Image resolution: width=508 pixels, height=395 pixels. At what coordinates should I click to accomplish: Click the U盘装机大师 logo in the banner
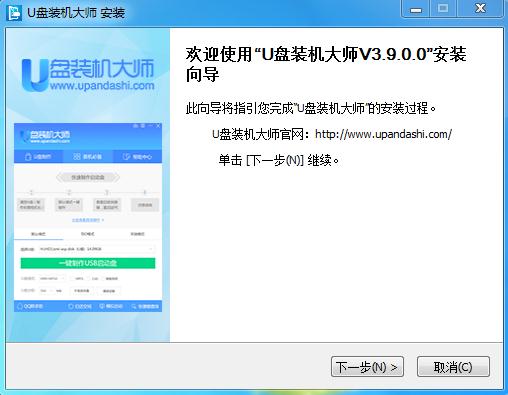88,75
